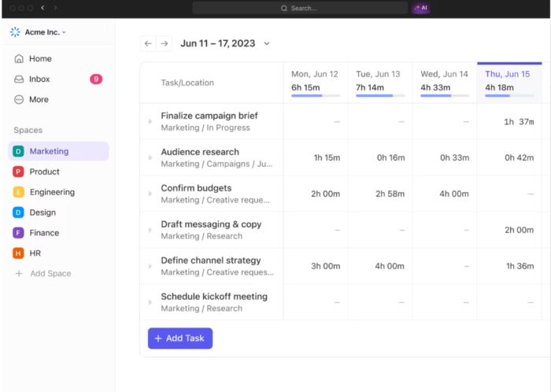Click the Search field in title bar

299,8
